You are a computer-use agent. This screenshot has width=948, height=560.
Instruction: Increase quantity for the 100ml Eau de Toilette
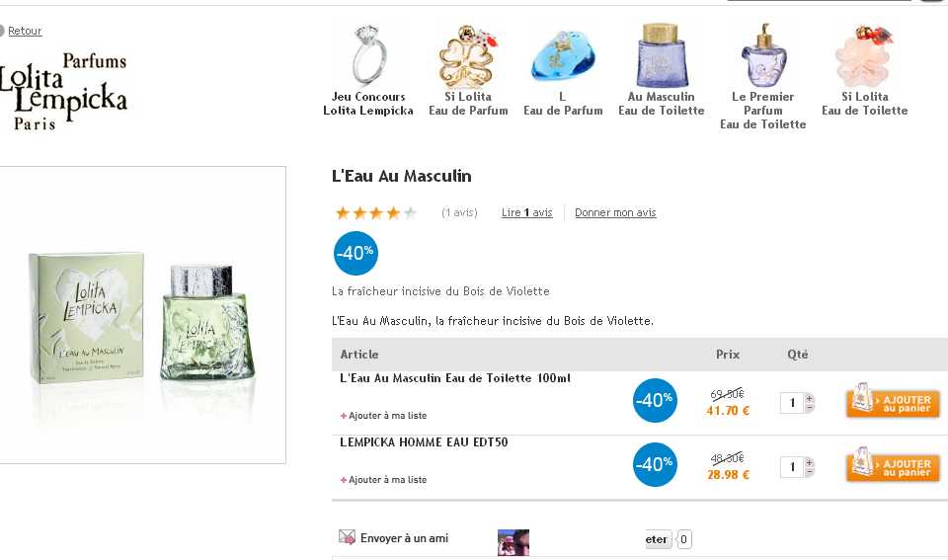pyautogui.click(x=810, y=398)
